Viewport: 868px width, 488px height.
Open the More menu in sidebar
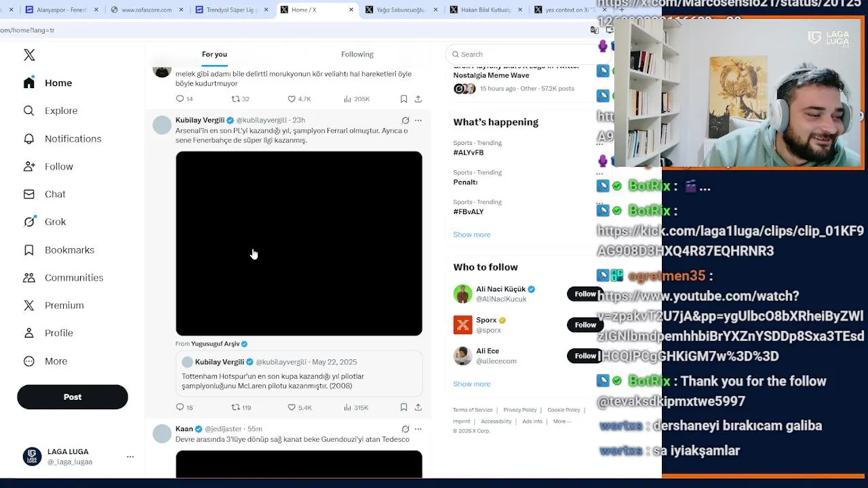tap(45, 361)
